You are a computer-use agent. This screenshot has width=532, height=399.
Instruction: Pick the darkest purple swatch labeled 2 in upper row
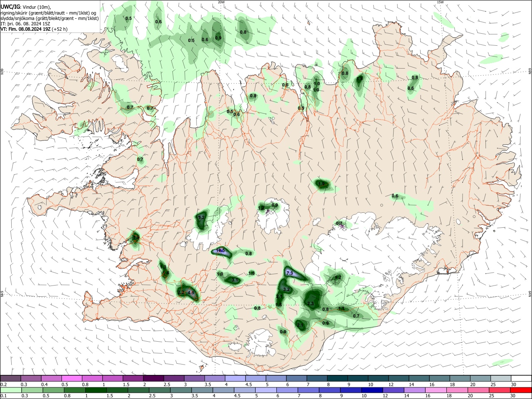pos(153,378)
